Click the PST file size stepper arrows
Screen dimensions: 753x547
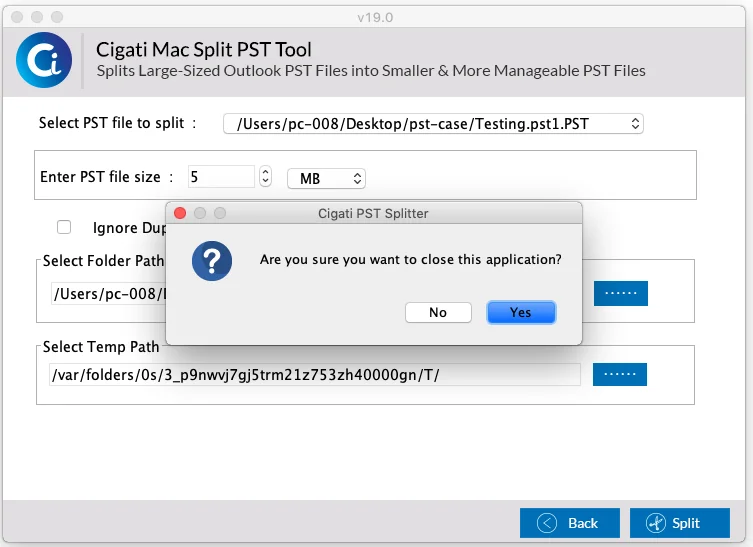pos(265,176)
